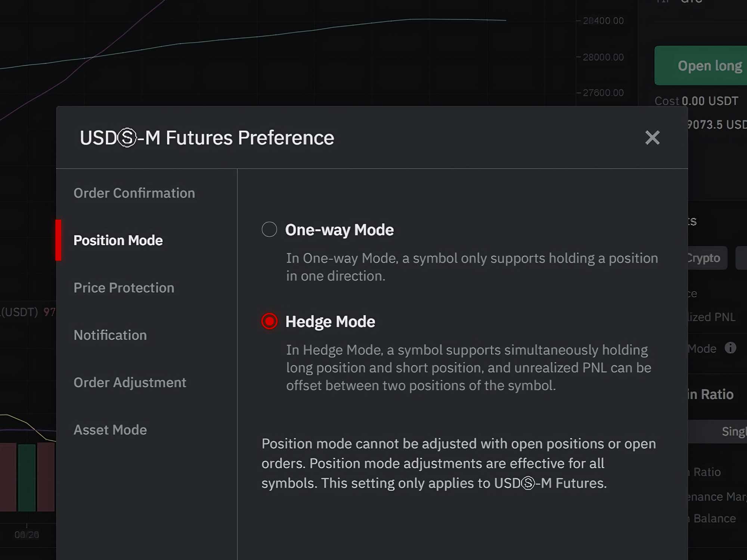Click the One-way Mode description text
747x560 pixels.
(471, 267)
